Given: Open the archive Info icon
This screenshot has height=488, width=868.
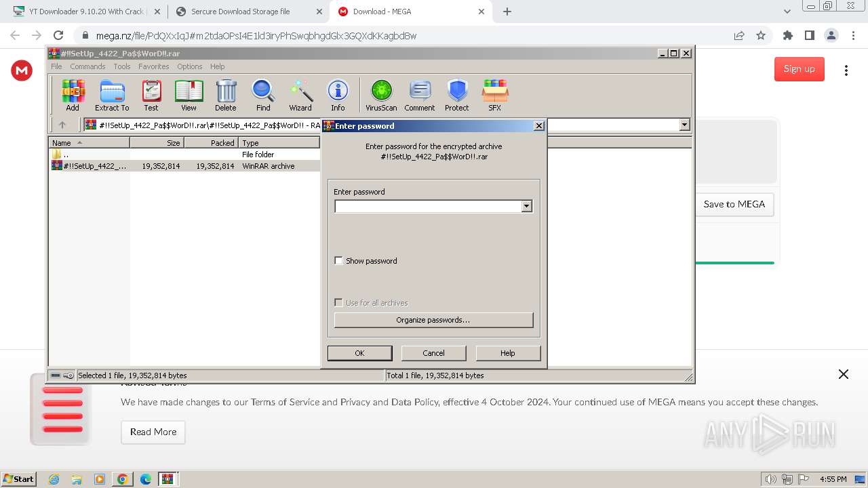Looking at the screenshot, I should coord(338,95).
